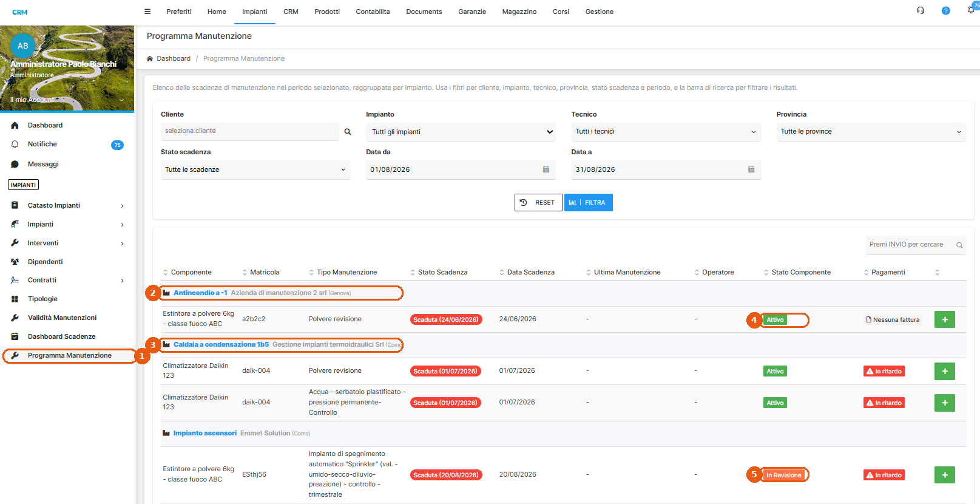Click the Premi INVIO per cercare box
This screenshot has width=980, height=504.
[x=916, y=245]
